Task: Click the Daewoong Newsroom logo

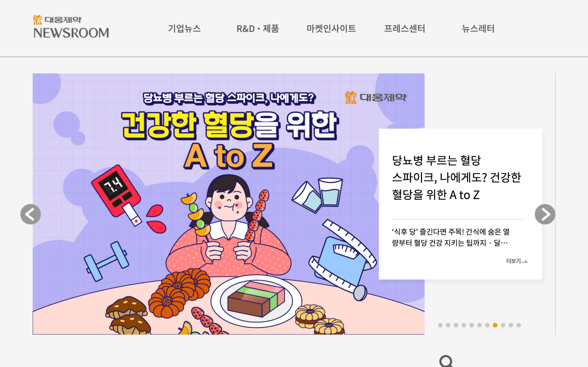Action: pos(71,26)
